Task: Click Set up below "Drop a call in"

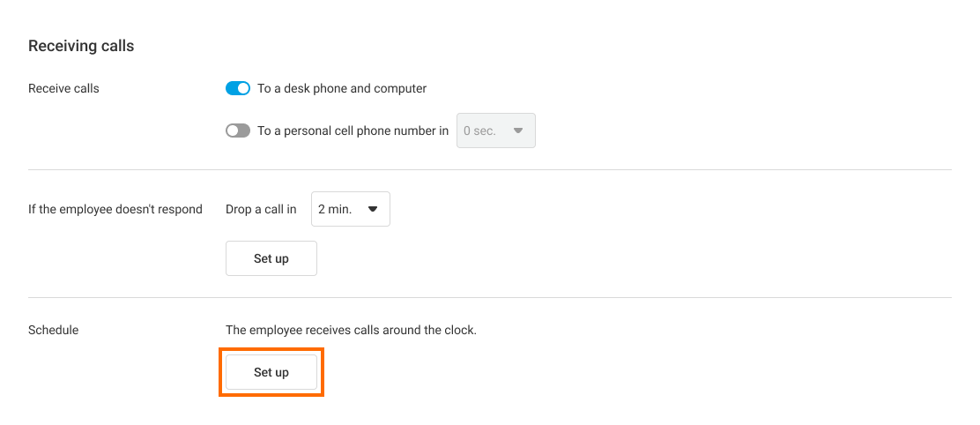Action: tap(271, 258)
